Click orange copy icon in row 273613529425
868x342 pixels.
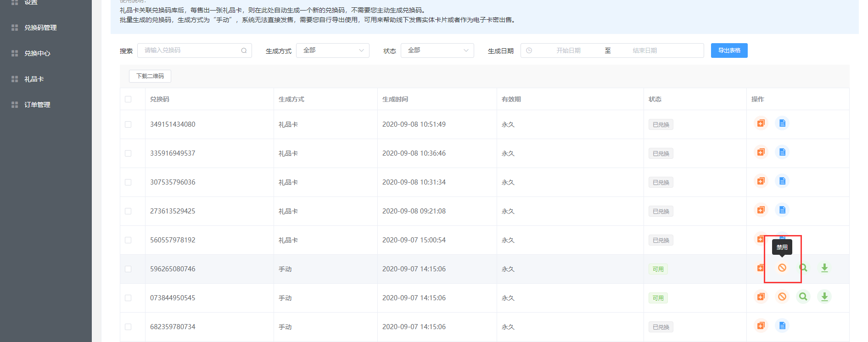tap(761, 210)
